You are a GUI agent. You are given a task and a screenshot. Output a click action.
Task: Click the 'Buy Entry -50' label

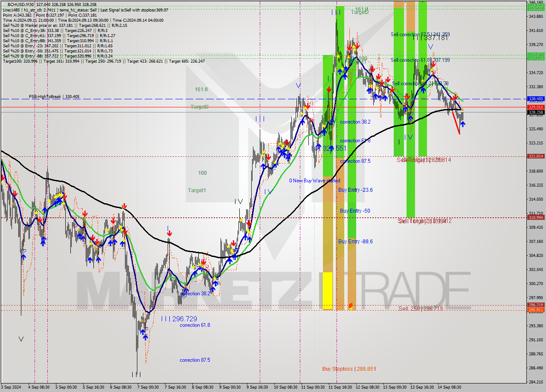click(355, 211)
